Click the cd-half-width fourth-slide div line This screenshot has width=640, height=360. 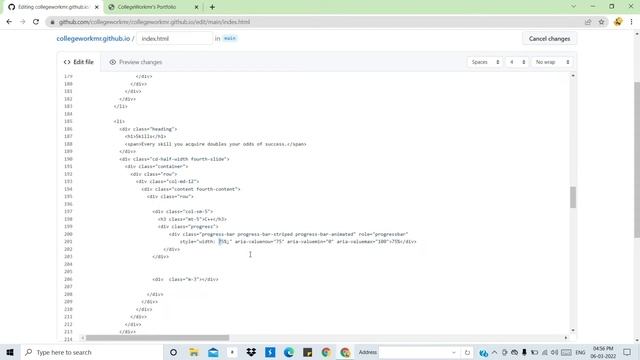point(174,159)
